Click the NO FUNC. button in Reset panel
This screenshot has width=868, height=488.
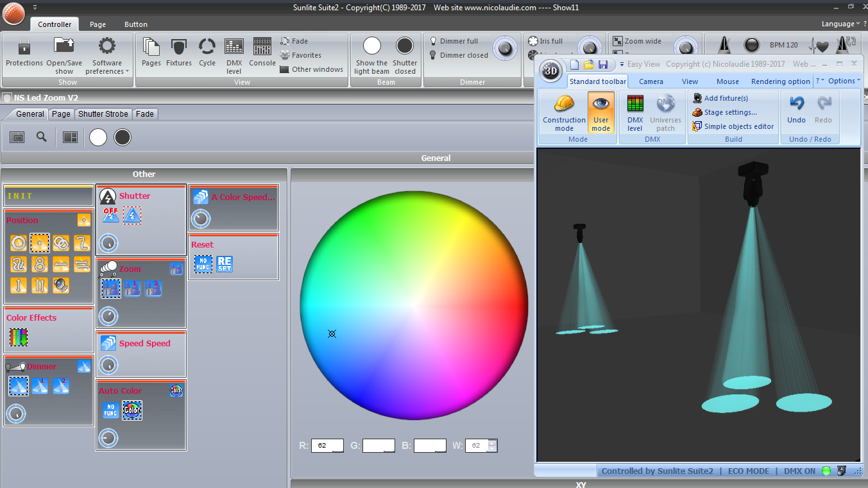tap(203, 264)
